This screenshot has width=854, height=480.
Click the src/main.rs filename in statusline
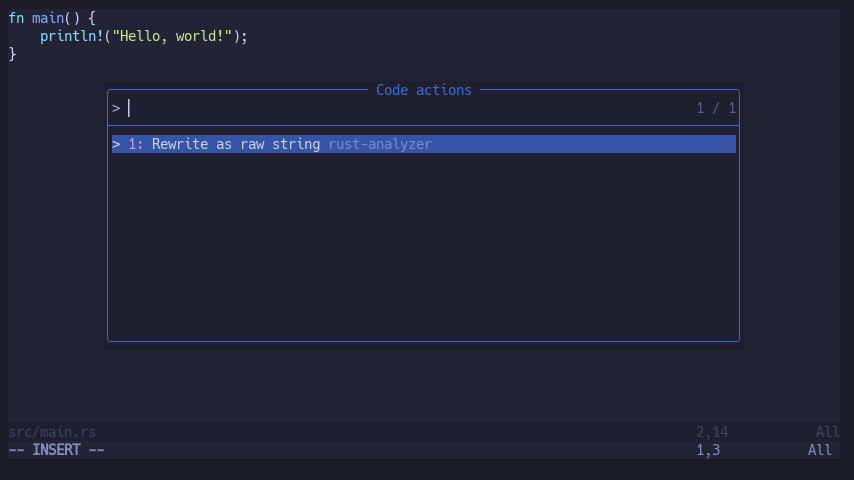52,432
